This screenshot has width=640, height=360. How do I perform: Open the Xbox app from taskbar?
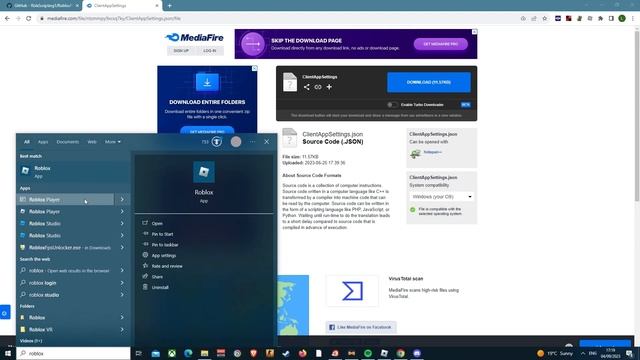[x=172, y=353]
